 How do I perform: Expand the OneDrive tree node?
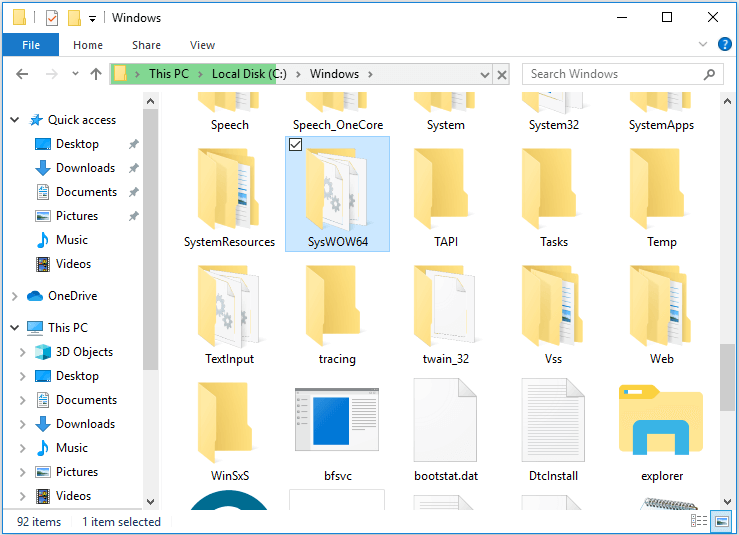[15, 296]
